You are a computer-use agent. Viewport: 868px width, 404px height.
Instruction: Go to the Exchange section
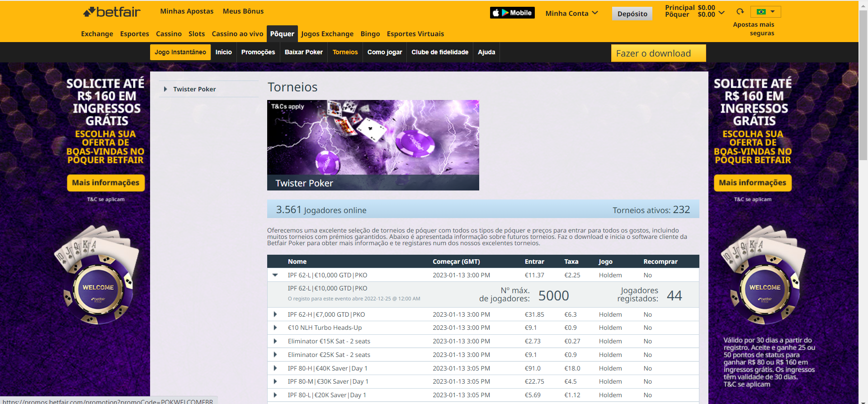pos(97,34)
